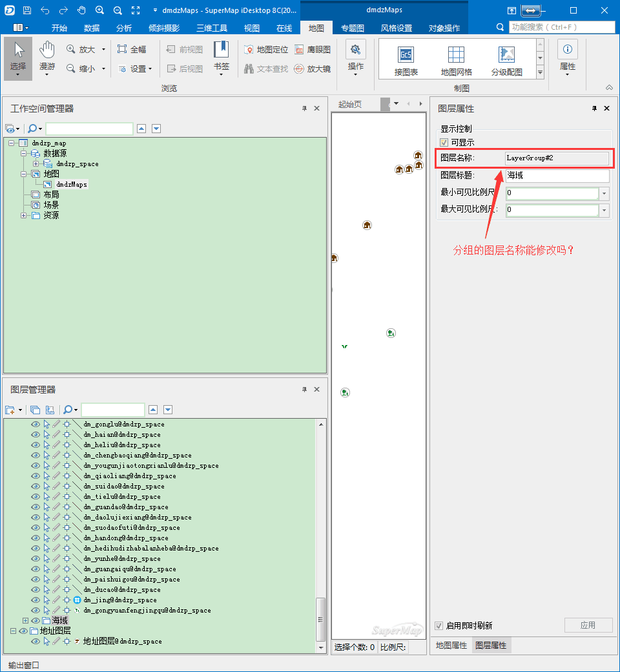Switch to the 专题图 ribbon tab
The width and height of the screenshot is (620, 672).
click(x=353, y=28)
